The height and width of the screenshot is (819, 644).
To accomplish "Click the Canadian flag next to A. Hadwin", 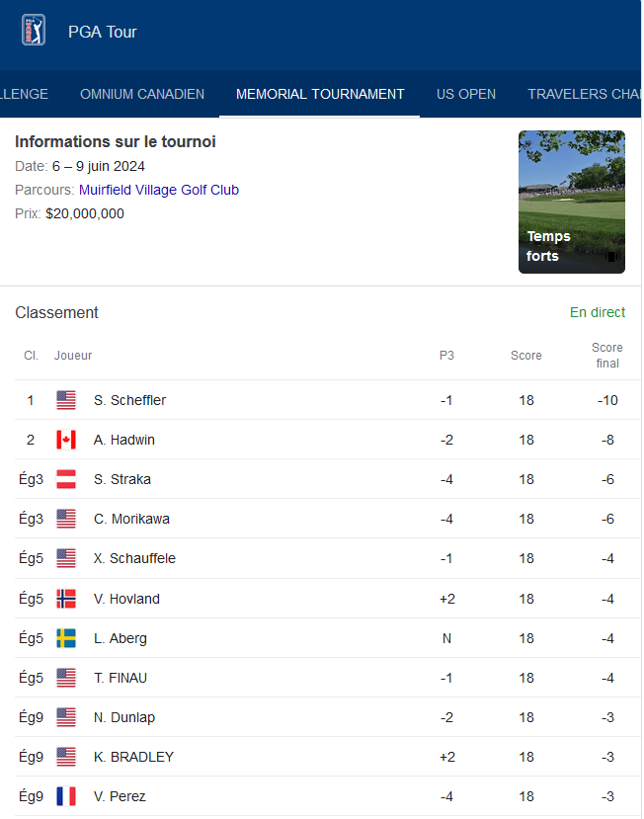I will coord(66,440).
